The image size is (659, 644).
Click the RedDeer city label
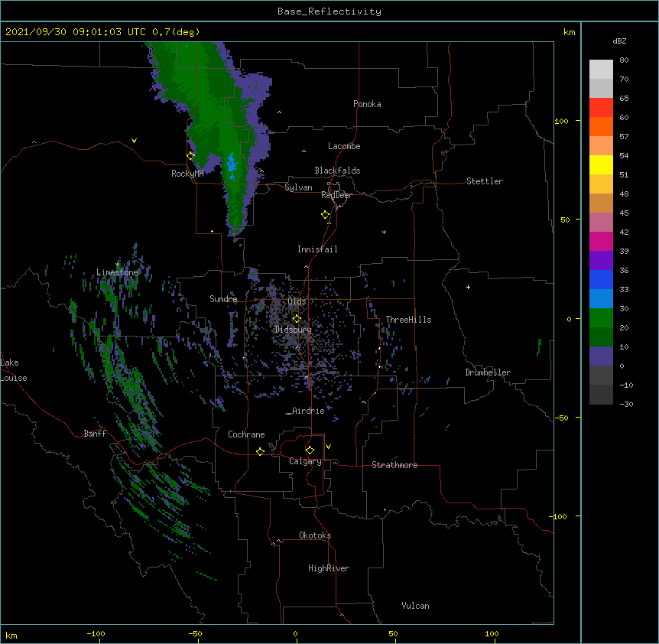coord(336,195)
